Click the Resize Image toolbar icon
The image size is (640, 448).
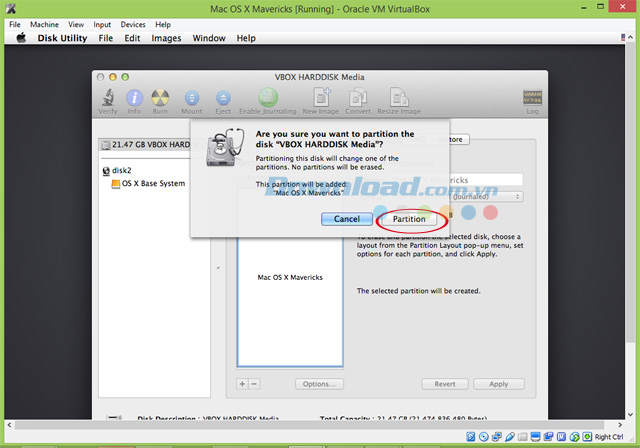pyautogui.click(x=399, y=98)
